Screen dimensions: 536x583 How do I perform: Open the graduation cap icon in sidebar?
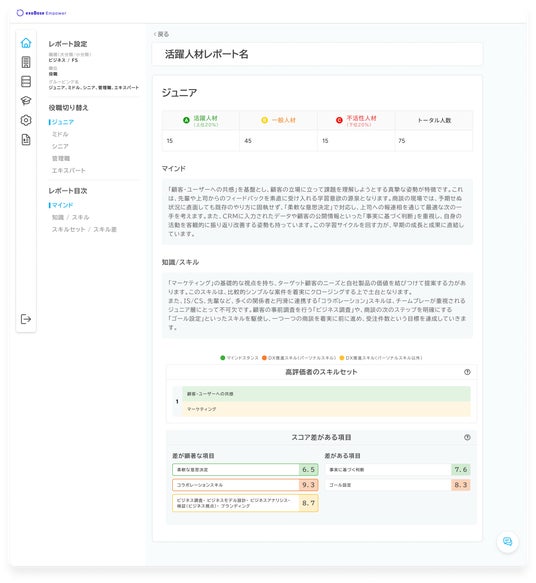tap(26, 101)
